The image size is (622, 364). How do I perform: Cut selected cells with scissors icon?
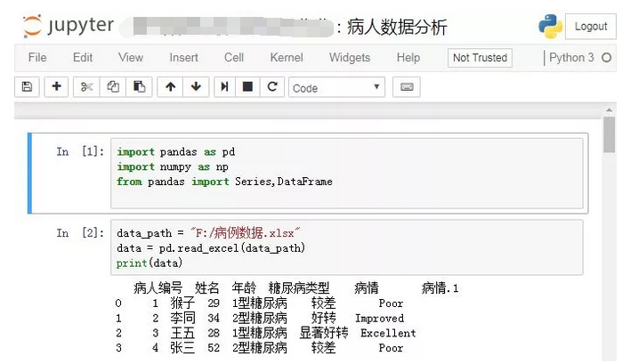(86, 86)
